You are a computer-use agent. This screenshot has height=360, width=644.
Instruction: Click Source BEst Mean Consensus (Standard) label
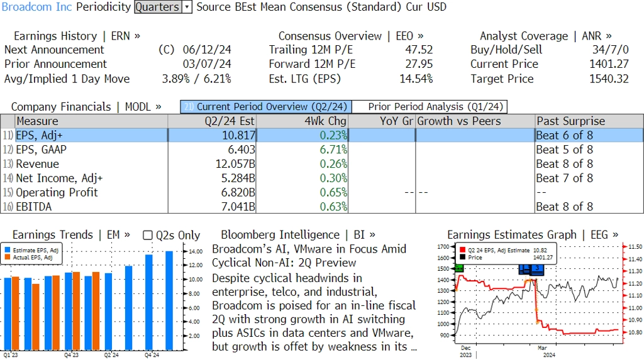(x=299, y=7)
